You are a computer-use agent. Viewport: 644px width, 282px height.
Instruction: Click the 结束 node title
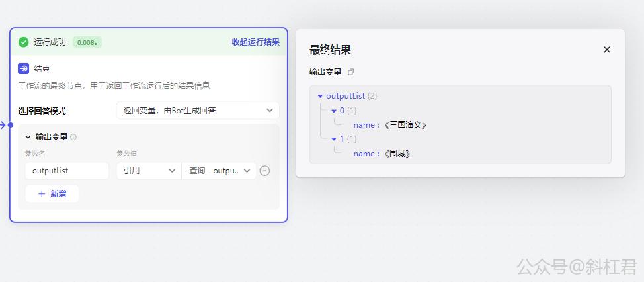42,69
